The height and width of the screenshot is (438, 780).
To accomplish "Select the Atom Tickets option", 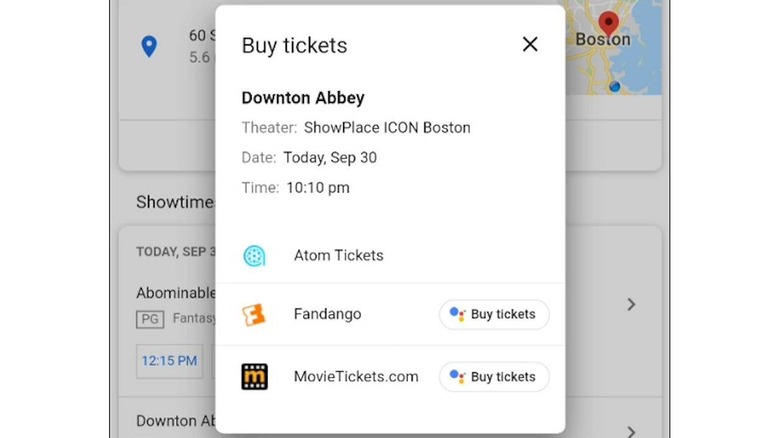I will (x=390, y=255).
